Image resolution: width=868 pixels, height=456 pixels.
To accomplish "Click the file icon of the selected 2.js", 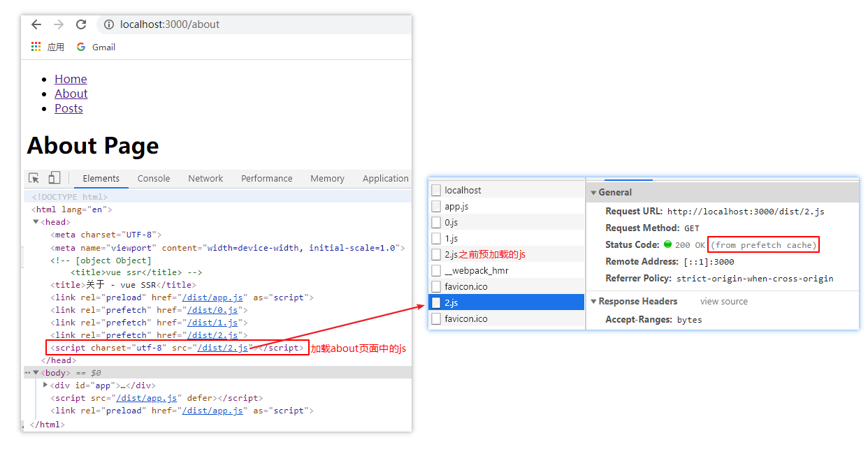I will (x=436, y=302).
